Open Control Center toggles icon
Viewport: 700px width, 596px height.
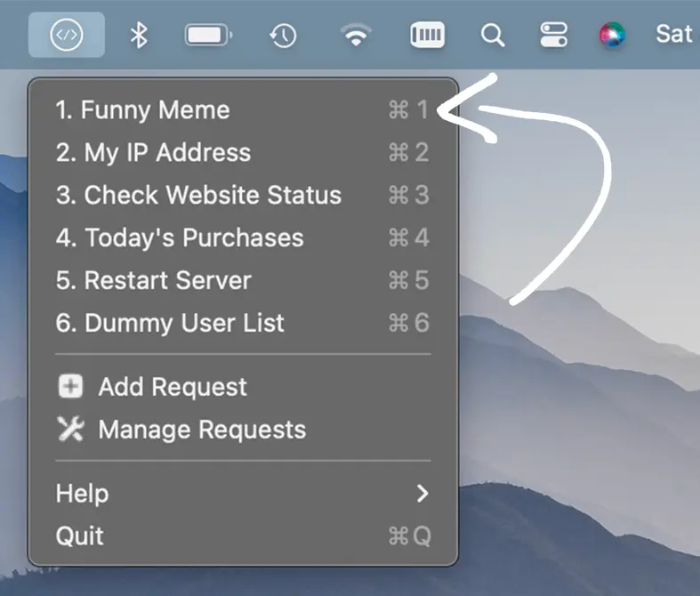pos(553,35)
